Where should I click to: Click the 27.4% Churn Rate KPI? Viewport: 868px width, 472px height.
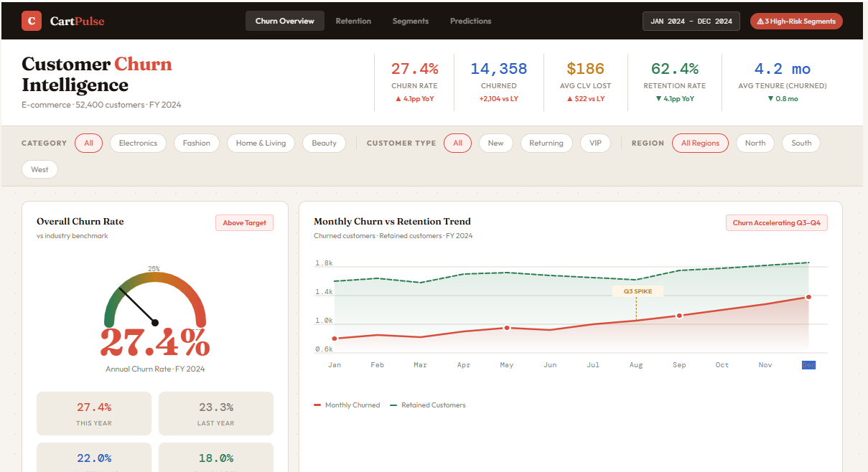pos(414,82)
